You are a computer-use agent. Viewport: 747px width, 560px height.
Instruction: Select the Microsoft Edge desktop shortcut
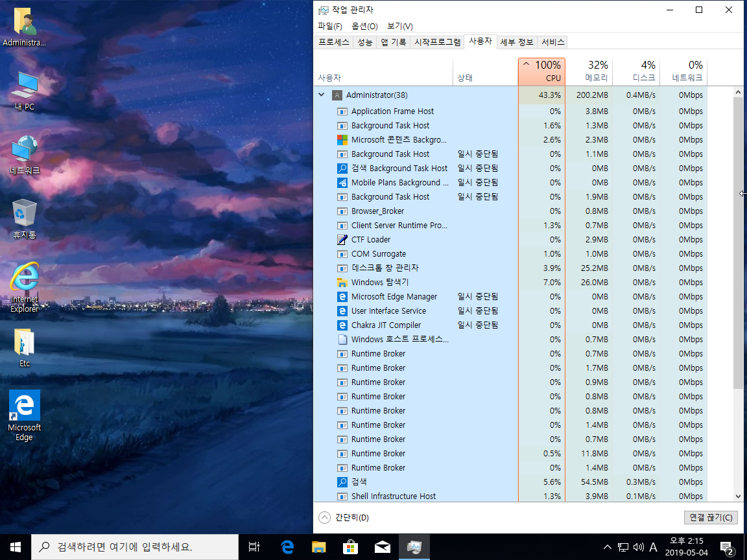(x=24, y=416)
